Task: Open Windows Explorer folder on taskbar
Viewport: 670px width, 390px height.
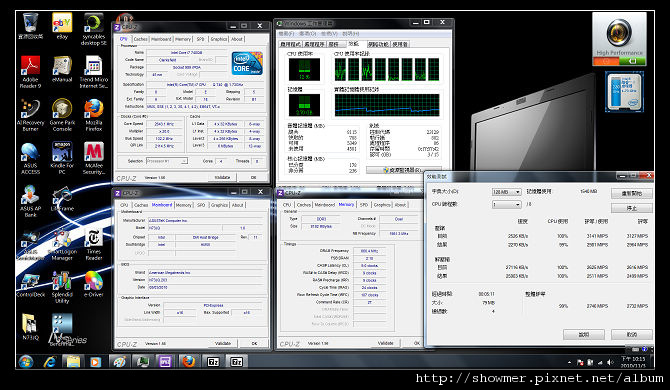Action: coord(73,362)
